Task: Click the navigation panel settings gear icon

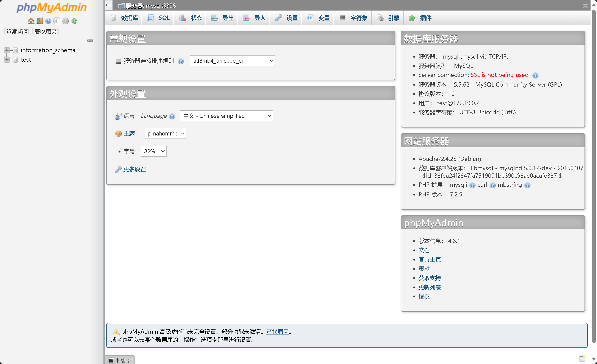Action: tap(66, 21)
